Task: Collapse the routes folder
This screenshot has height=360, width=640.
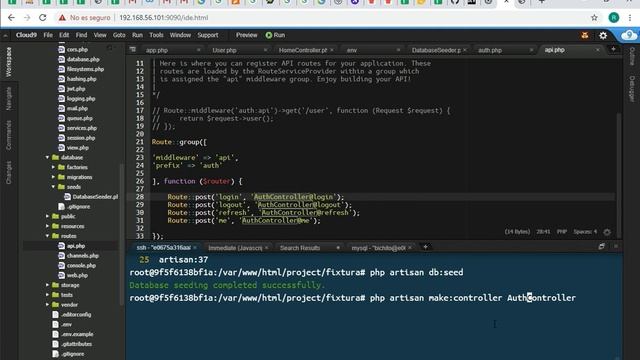Action: pos(47,236)
